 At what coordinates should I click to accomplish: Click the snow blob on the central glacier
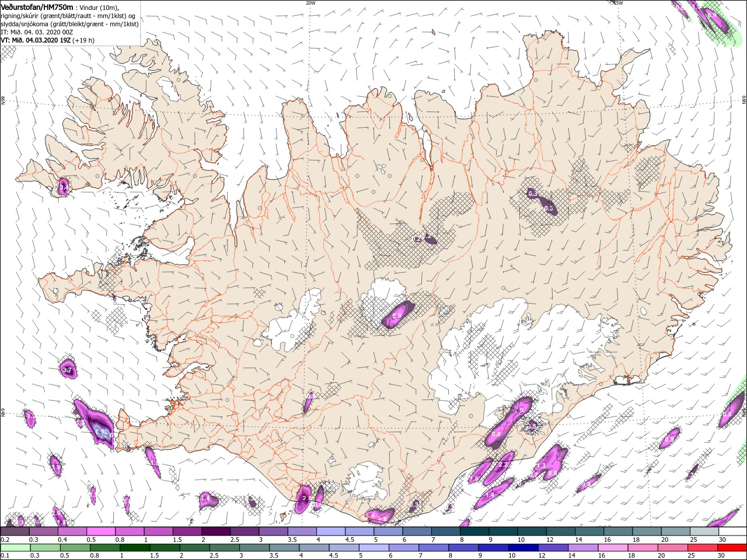point(398,315)
